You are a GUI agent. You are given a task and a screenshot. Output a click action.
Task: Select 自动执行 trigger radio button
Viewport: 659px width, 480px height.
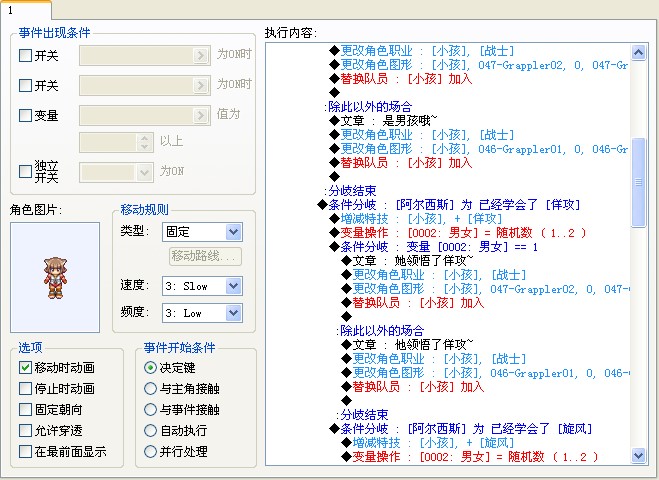[x=150, y=430]
